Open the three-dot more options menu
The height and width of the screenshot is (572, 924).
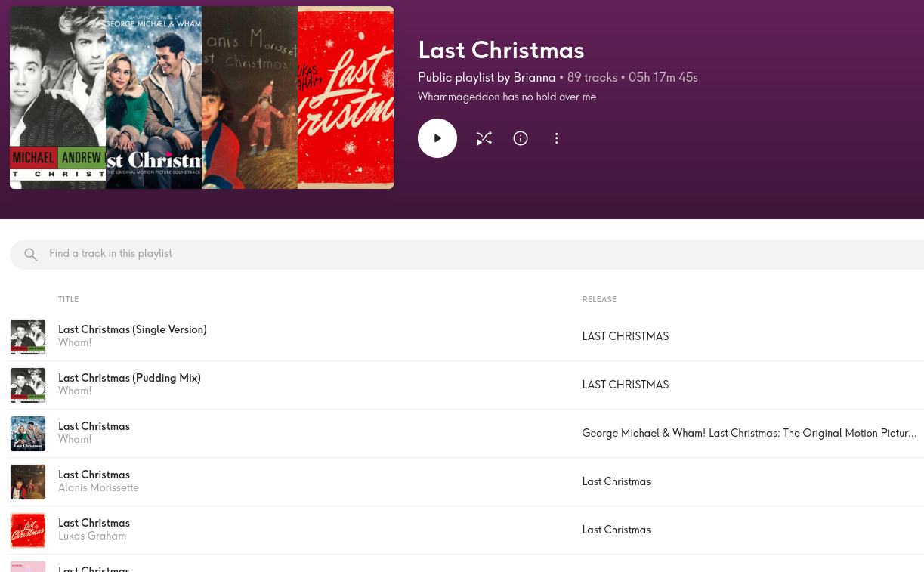pos(557,138)
